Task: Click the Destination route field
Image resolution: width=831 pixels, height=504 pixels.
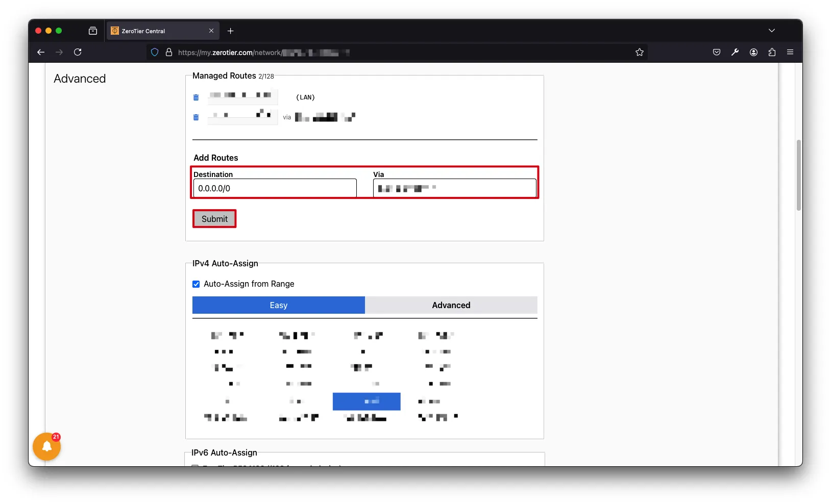Action: 275,188
